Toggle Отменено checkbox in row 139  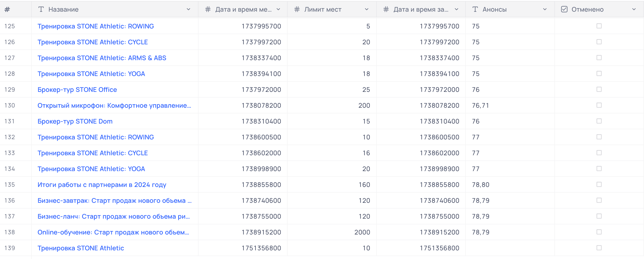pos(599,248)
